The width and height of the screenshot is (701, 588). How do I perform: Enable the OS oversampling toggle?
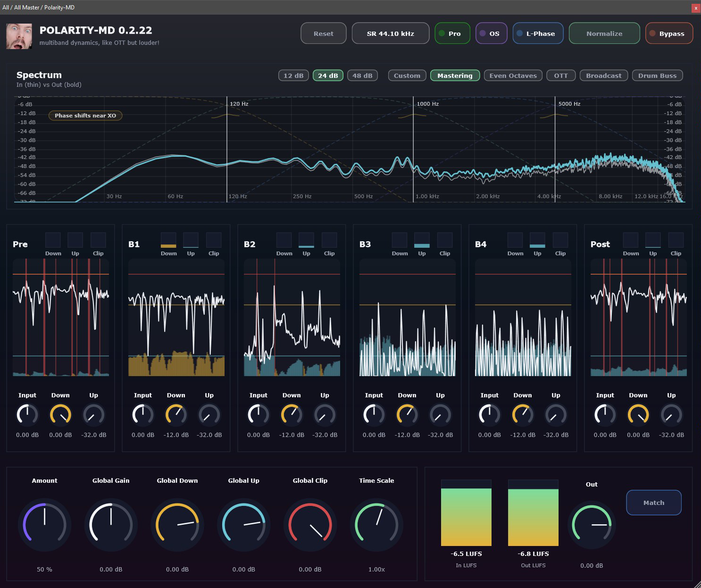click(492, 34)
